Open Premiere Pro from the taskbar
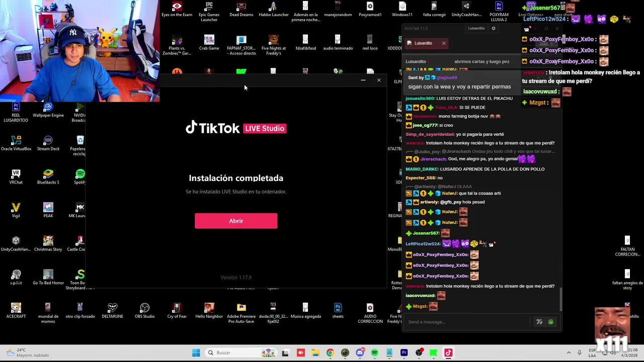The width and height of the screenshot is (644, 362). click(404, 353)
